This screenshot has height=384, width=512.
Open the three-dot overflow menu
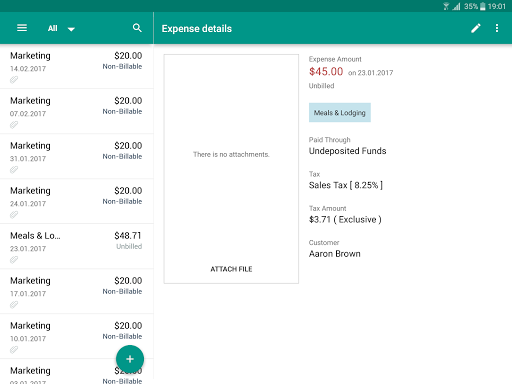tap(497, 28)
